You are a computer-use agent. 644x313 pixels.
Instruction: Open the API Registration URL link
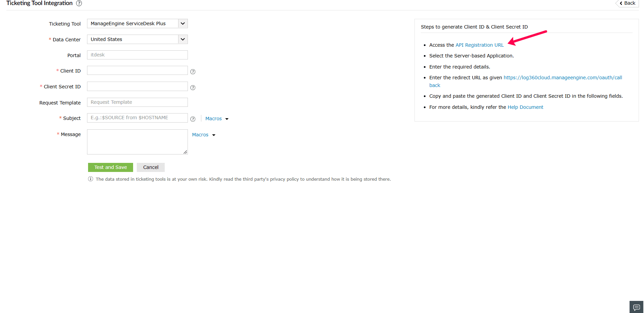(480, 45)
